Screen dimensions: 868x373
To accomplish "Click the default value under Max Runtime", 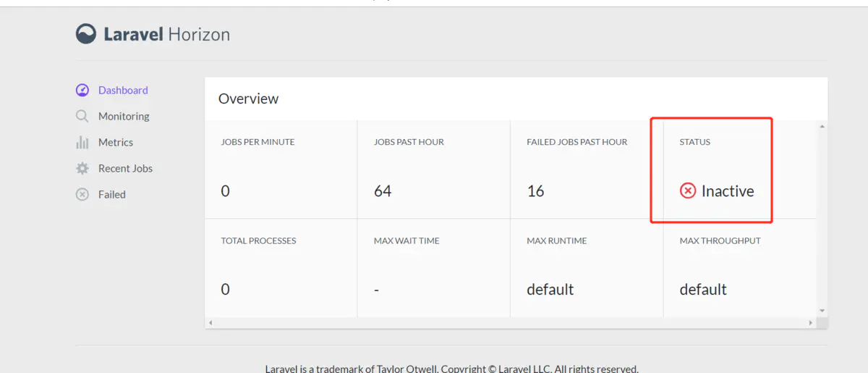I will [550, 289].
